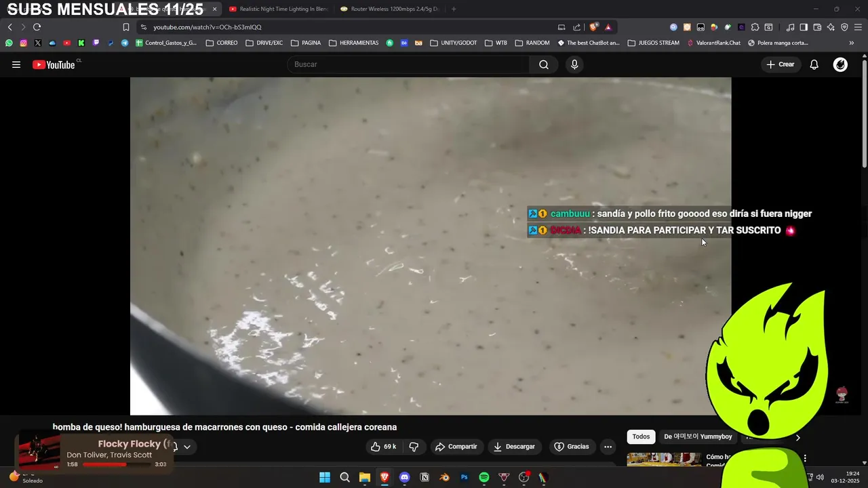The width and height of the screenshot is (868, 488).
Task: Open the X (Twitter) bookmark
Action: coord(37,43)
